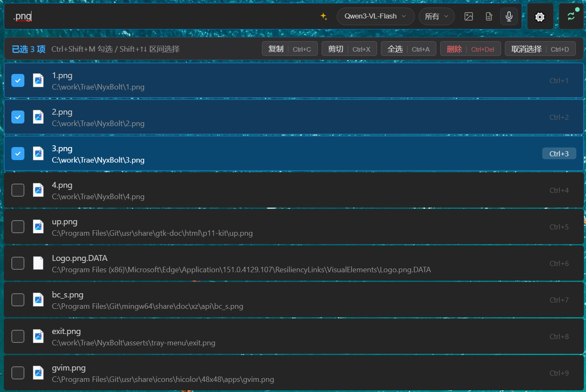This screenshot has height=392, width=586.
Task: Click the Ctrl+3 shortcut badge
Action: point(559,154)
